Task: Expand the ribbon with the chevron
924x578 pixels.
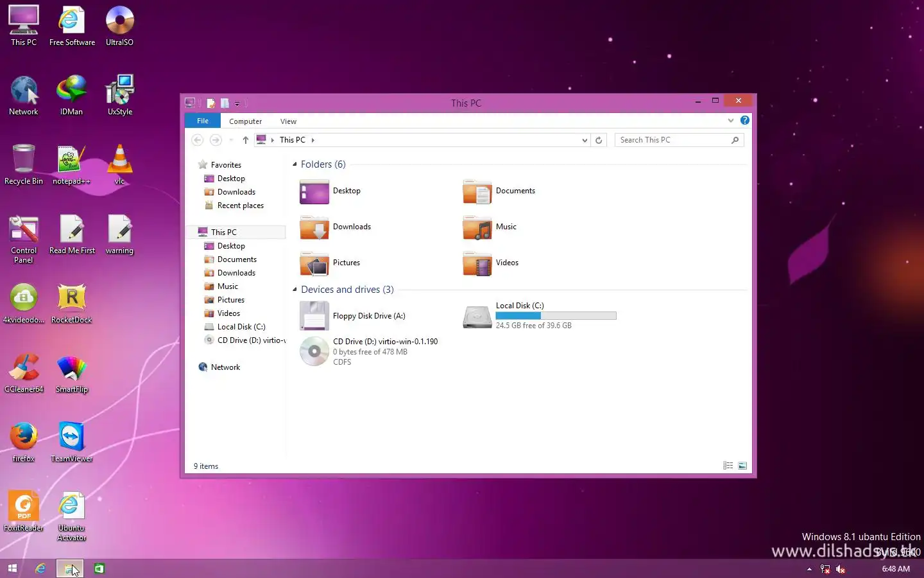Action: coord(730,120)
